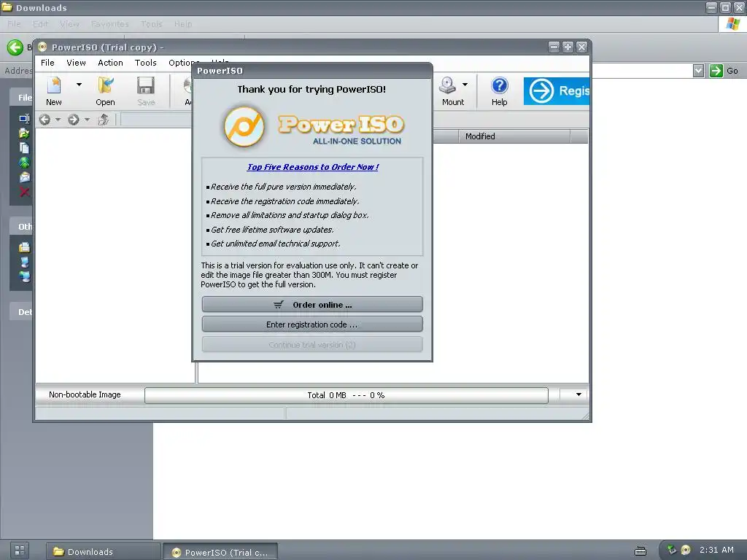Click the green Go arrow in Downloads window
747x560 pixels.
[716, 71]
